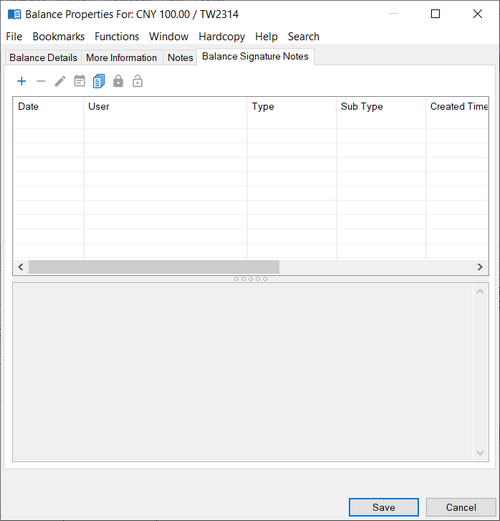Switch to the Notes tab

(180, 58)
